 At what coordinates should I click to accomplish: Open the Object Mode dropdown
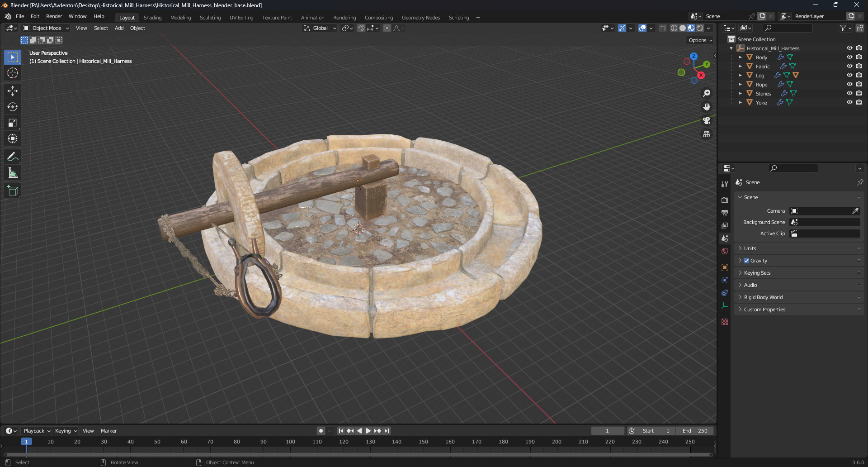pos(46,28)
